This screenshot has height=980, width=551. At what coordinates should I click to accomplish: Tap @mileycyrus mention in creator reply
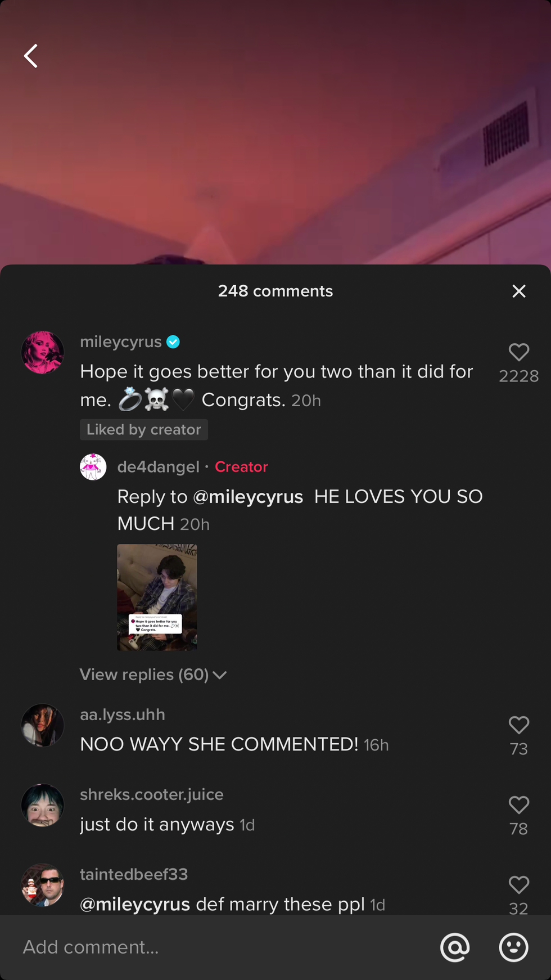(248, 497)
